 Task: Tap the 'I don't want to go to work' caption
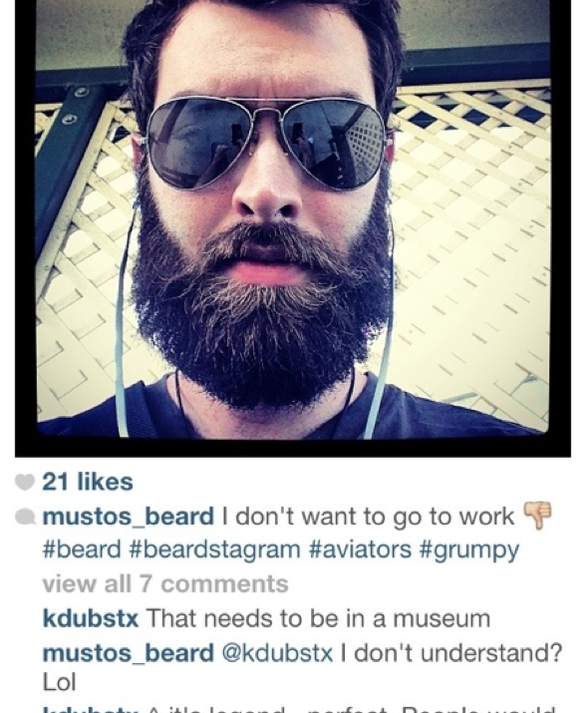pos(368,517)
